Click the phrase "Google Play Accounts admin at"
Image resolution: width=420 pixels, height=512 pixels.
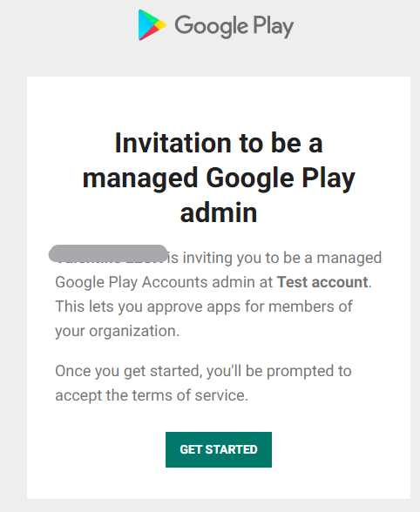click(x=164, y=283)
